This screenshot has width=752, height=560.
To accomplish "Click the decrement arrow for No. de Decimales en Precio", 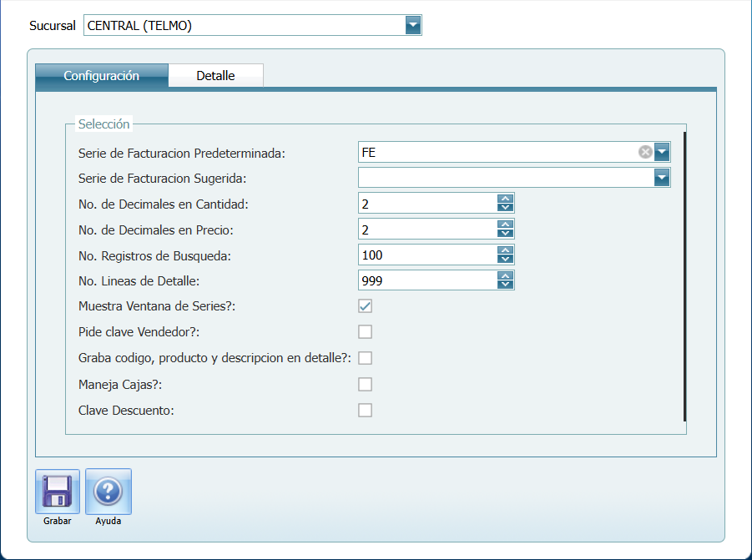I will pos(504,232).
